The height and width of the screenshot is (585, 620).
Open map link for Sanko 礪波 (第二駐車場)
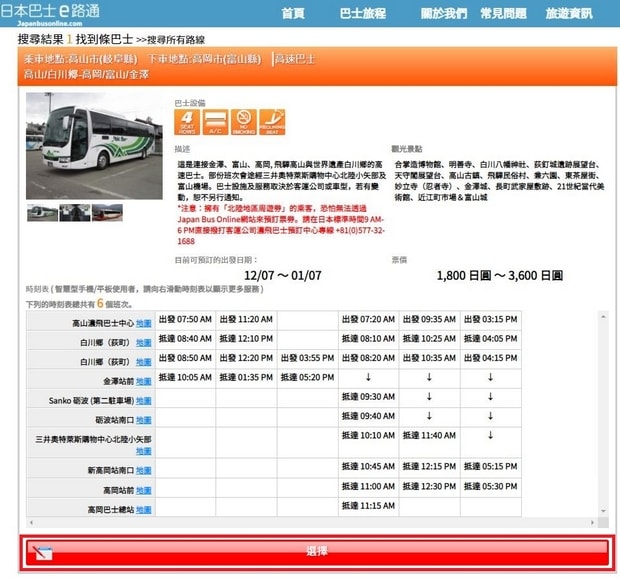144,401
